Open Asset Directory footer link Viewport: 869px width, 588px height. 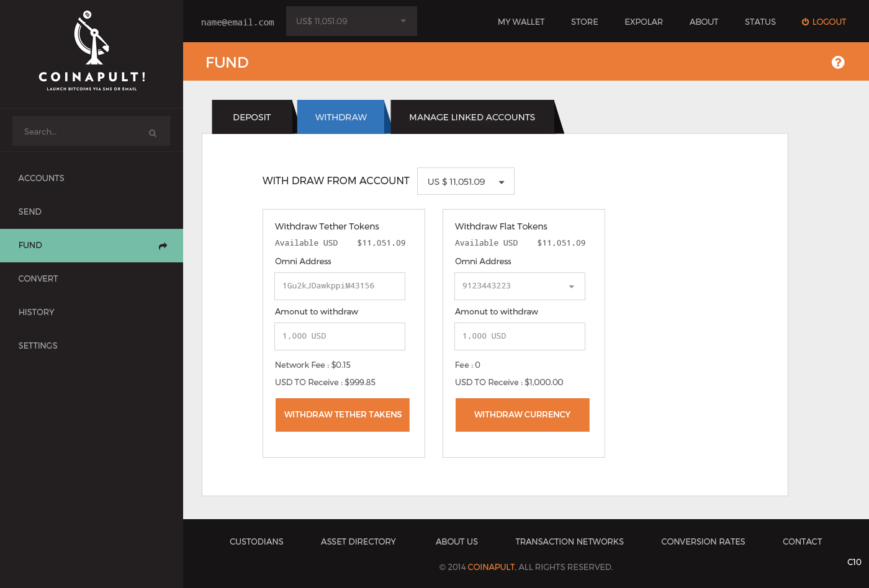tap(358, 541)
